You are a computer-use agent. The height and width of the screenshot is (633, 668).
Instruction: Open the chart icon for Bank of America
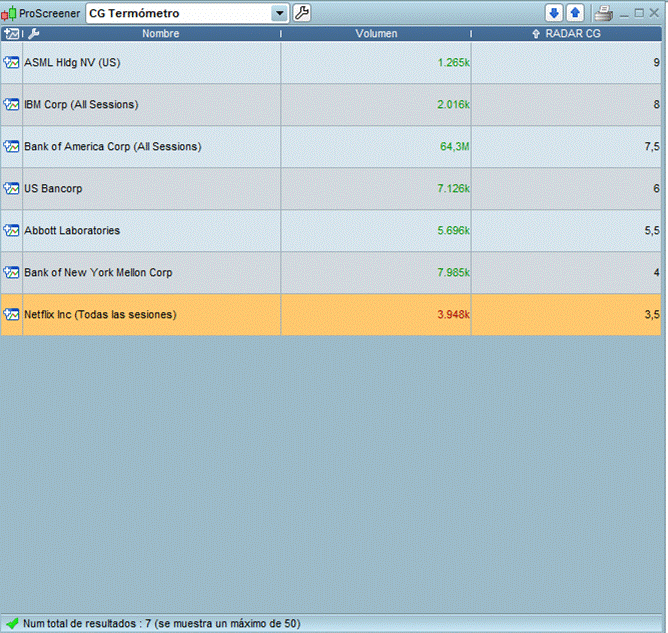11,146
